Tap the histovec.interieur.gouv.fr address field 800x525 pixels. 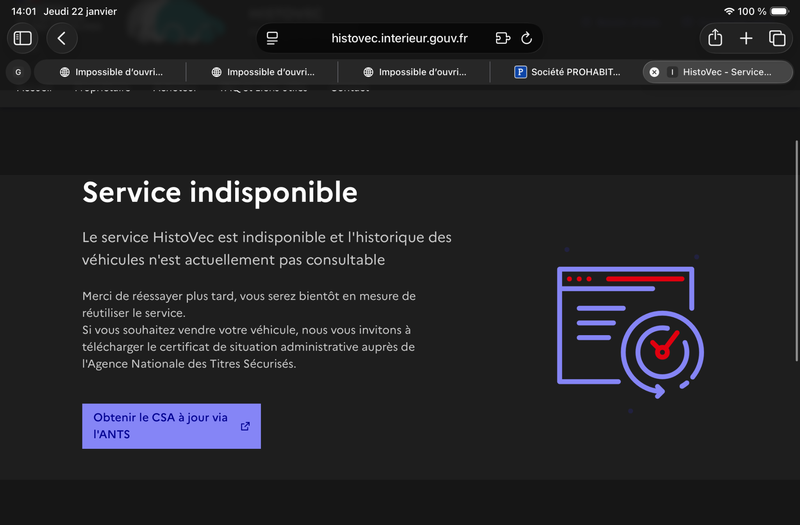pyautogui.click(x=400, y=38)
